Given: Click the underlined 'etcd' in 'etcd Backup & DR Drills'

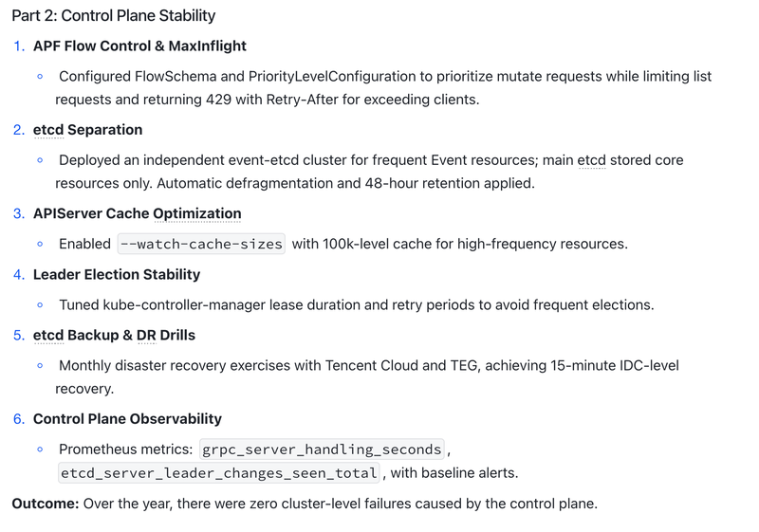Looking at the screenshot, I should pos(48,335).
